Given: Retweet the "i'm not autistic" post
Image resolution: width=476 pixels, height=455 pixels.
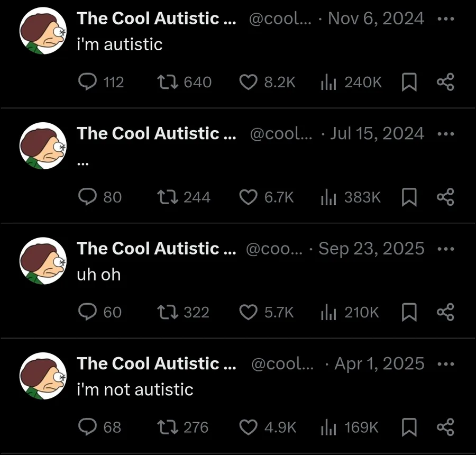Looking at the screenshot, I should coord(168,427).
